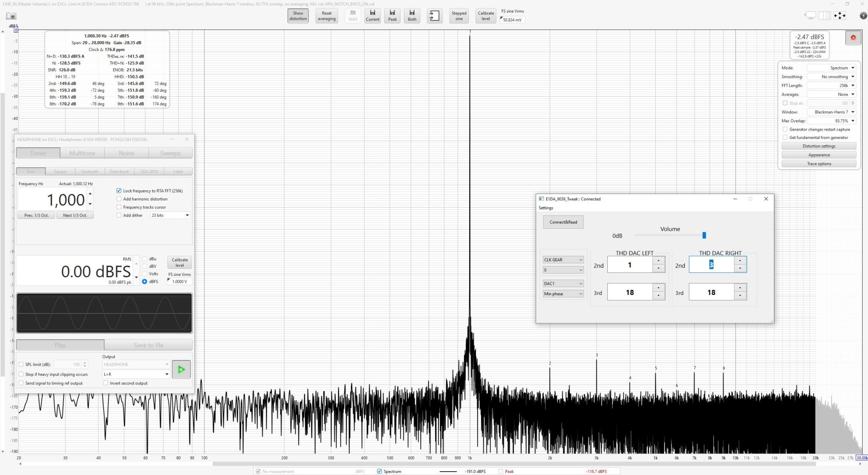
Task: Toggle the vertical bars graph icon
Action: (825, 16)
